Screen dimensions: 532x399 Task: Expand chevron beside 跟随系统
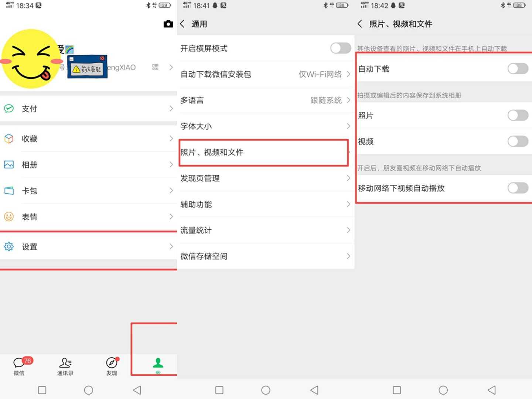click(x=348, y=100)
